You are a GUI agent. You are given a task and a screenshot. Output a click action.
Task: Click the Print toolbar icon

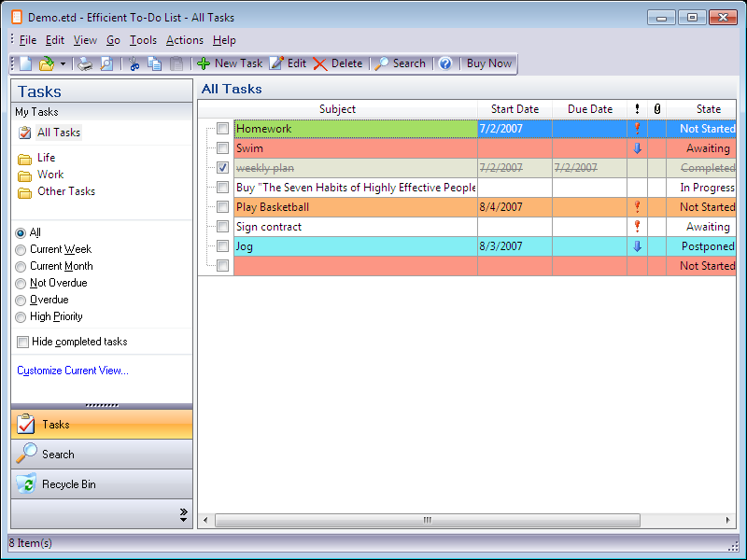click(x=85, y=63)
